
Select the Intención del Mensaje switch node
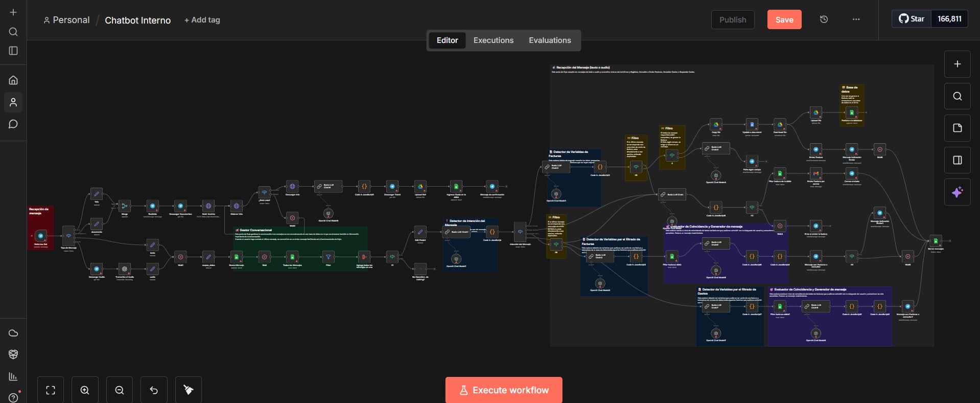tap(520, 232)
